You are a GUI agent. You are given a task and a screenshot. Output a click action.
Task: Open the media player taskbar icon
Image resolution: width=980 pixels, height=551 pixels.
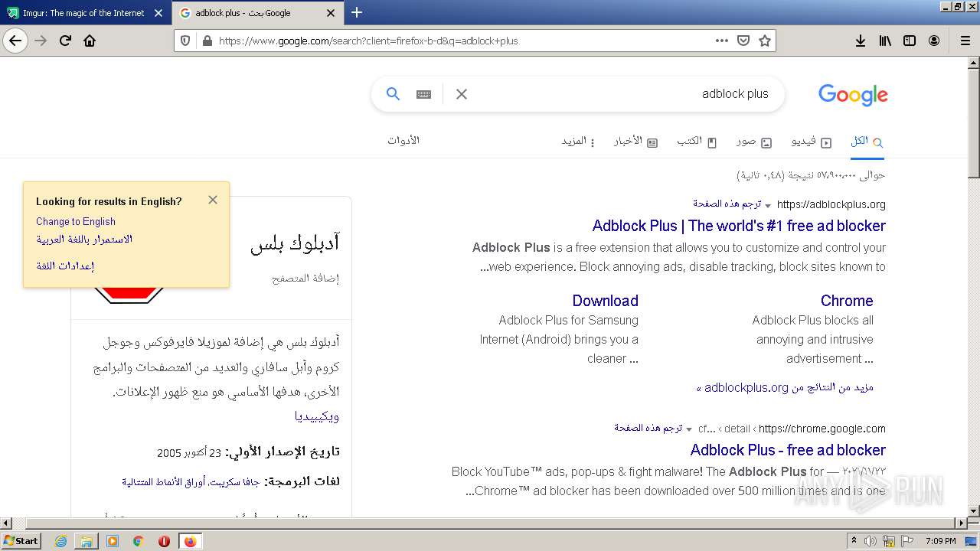coord(113,541)
